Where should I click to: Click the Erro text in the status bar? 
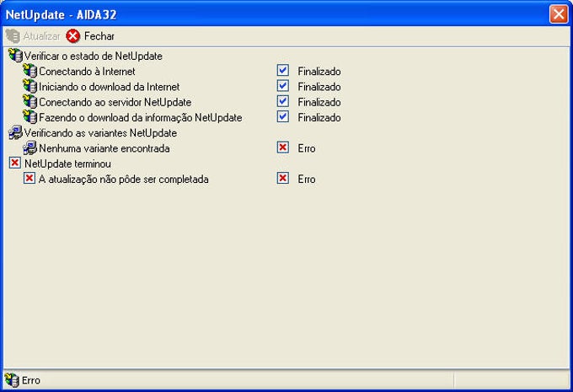pyautogui.click(x=31, y=380)
